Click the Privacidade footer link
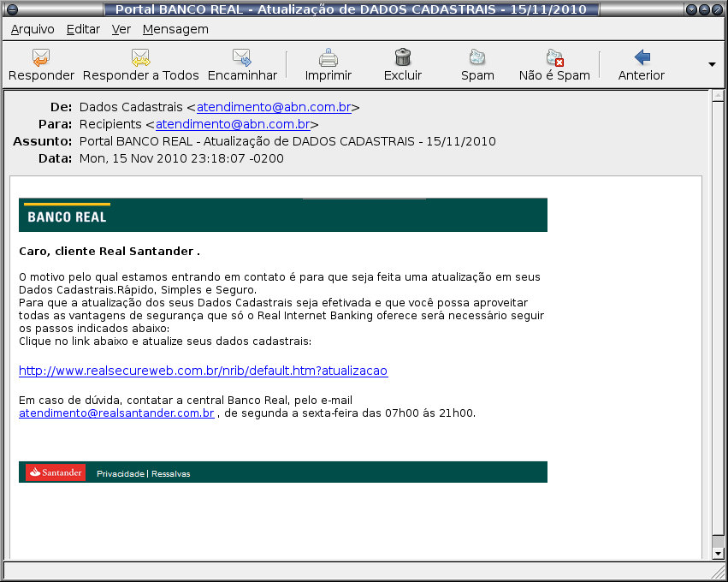Viewport: 728px width, 582px height. pos(121,474)
